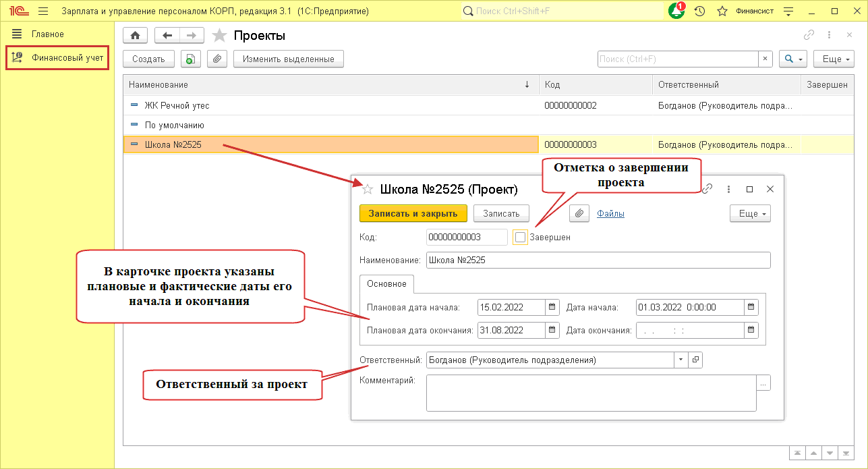Open the Файлы link
868x469 pixels.
pyautogui.click(x=610, y=213)
